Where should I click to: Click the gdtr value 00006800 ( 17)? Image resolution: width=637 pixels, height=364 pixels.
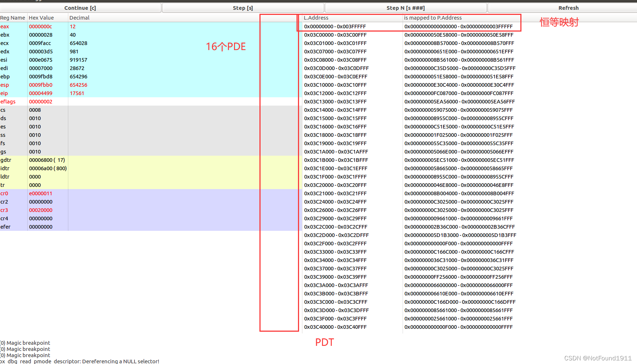point(47,160)
